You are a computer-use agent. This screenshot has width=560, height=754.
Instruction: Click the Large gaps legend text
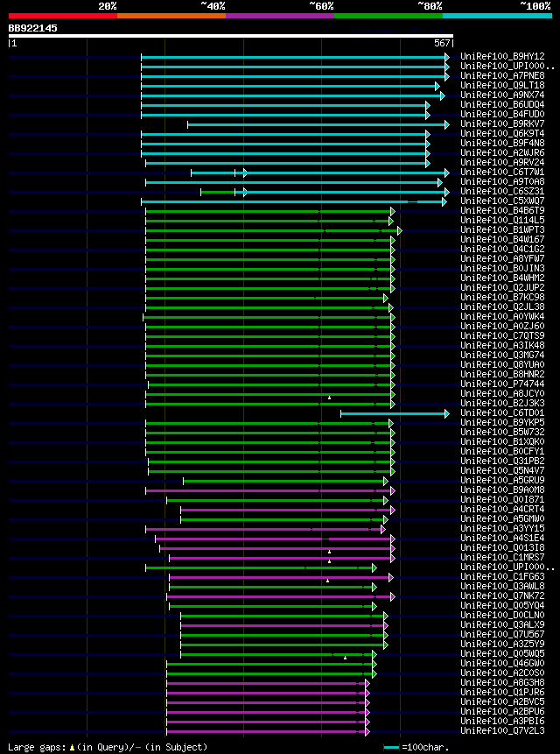pyautogui.click(x=108, y=747)
